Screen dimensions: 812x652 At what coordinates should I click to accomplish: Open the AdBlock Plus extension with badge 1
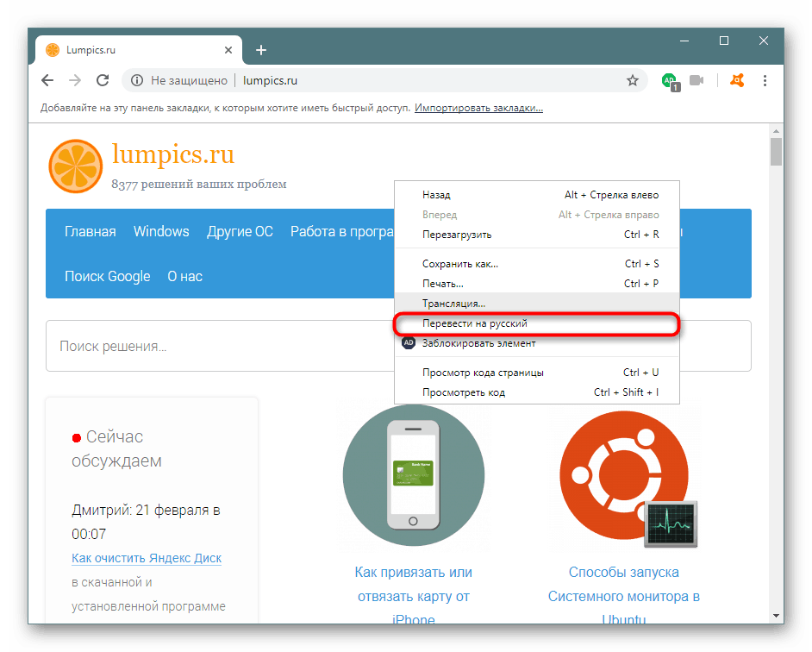pyautogui.click(x=669, y=80)
